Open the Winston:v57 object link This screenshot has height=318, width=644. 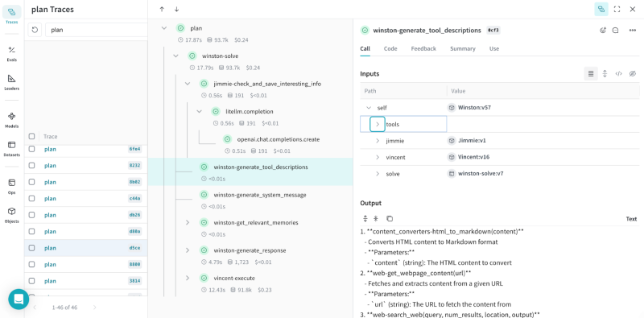(x=469, y=108)
